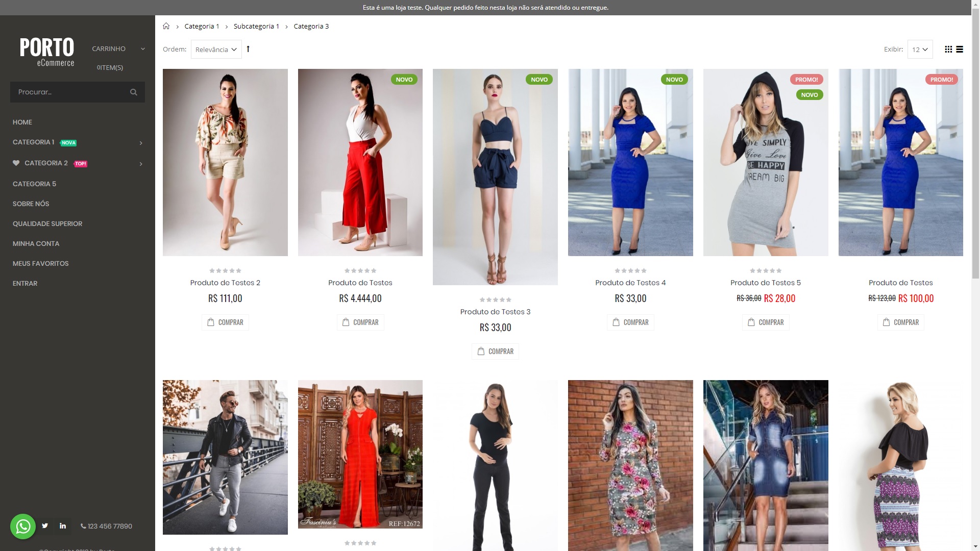Image resolution: width=980 pixels, height=551 pixels.
Task: Click the home icon in breadcrumb
Action: (x=166, y=26)
